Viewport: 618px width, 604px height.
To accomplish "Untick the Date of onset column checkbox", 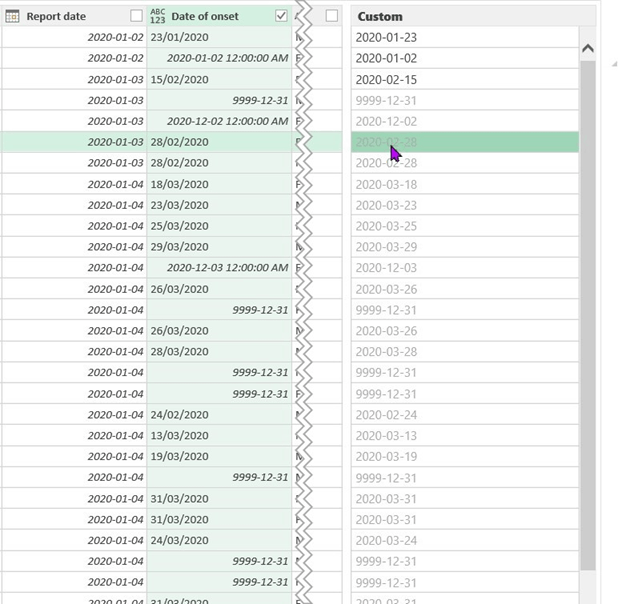I will (281, 16).
